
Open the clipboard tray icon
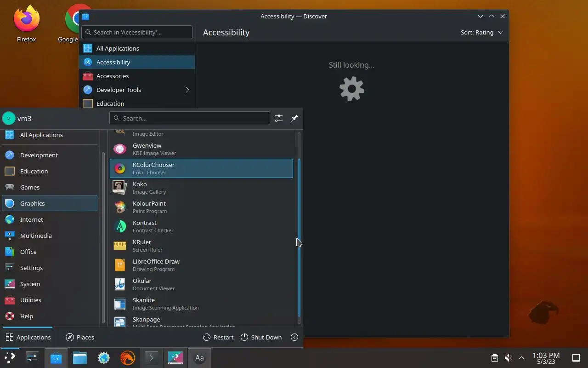tap(495, 358)
